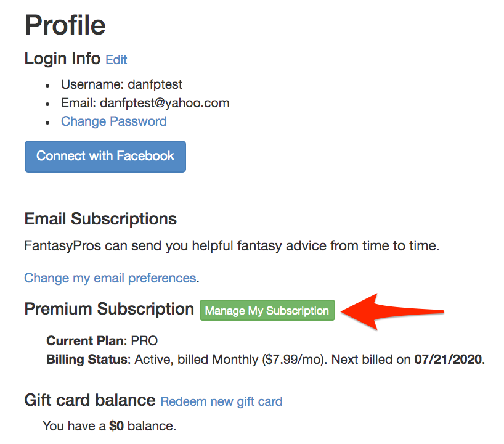Click the Email Subscriptions heading
This screenshot has height=444, width=504.
[100, 219]
